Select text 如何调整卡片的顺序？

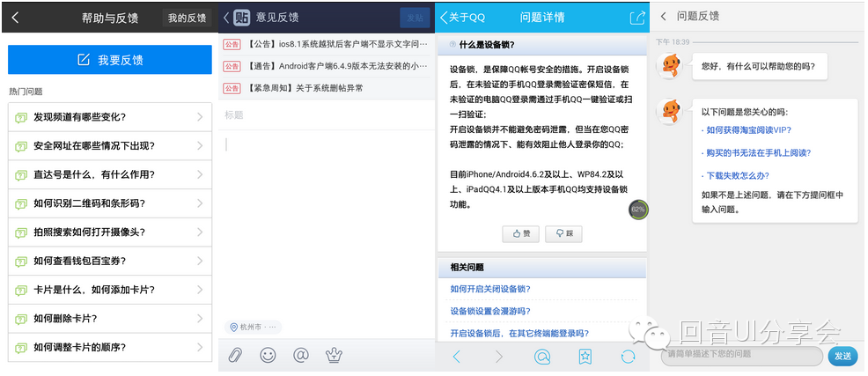pyautogui.click(x=80, y=347)
